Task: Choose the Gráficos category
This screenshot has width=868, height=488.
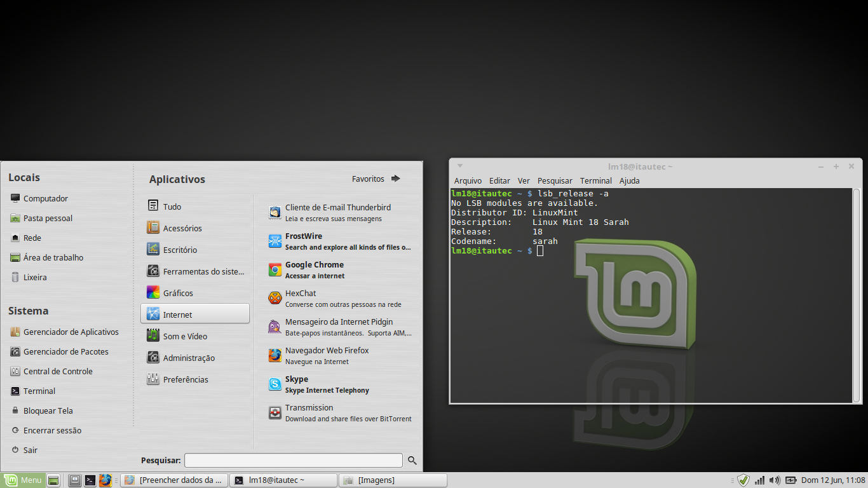Action: (x=194, y=293)
